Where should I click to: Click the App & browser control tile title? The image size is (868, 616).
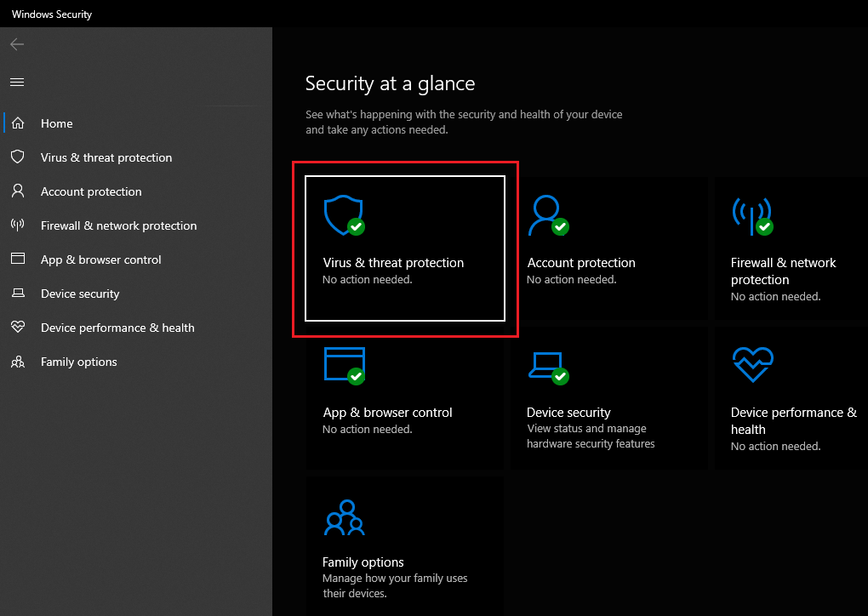(387, 413)
